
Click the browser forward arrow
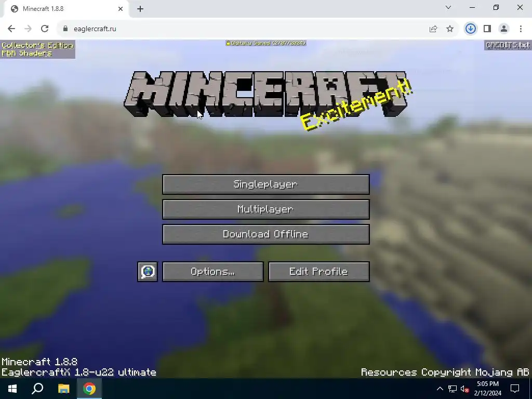(28, 29)
